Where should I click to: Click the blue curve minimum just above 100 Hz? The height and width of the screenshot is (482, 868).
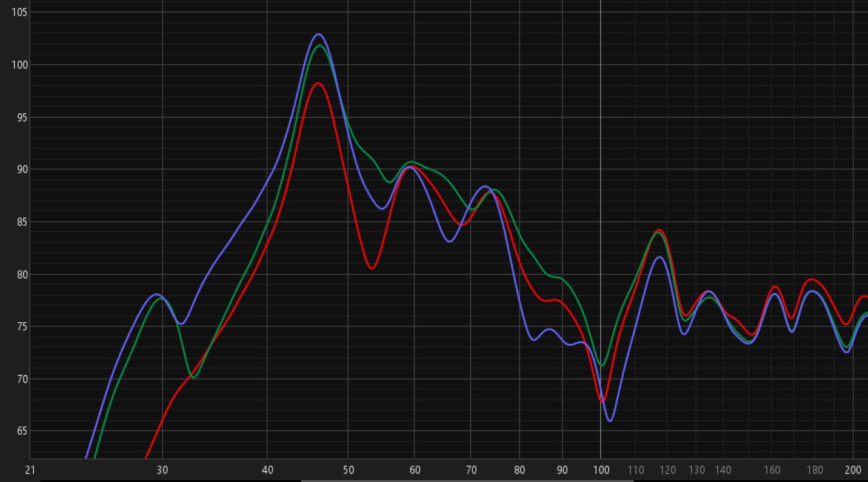[x=610, y=421]
